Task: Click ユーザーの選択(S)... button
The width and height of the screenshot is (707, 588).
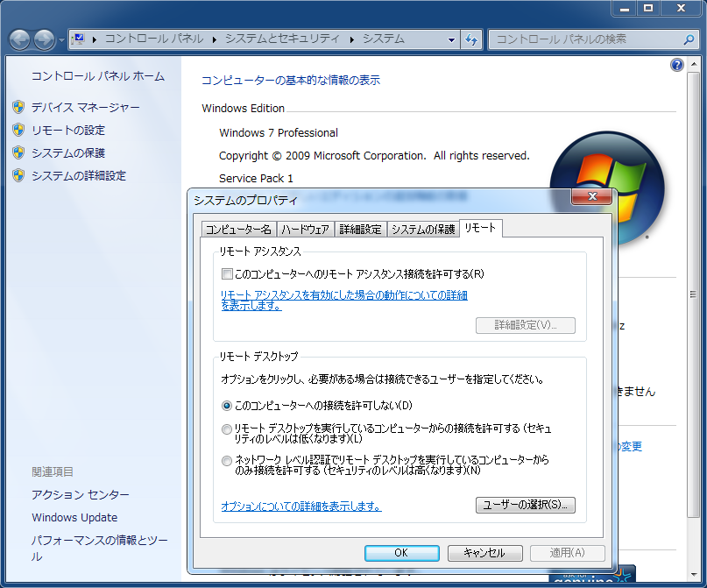Action: pyautogui.click(x=526, y=505)
